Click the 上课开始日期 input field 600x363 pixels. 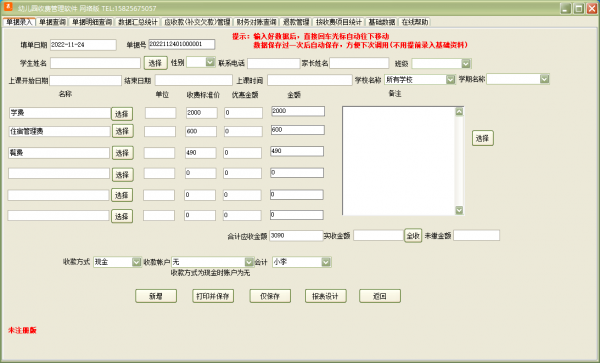click(85, 80)
